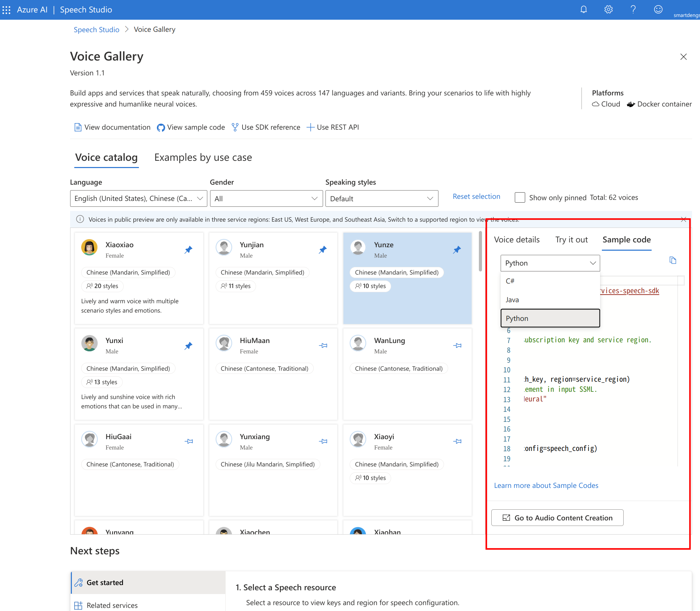Select the WanLung voice name
The image size is (700, 611).
[389, 341]
